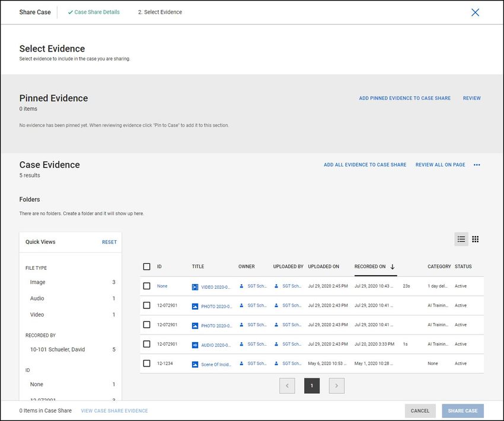Click the audio file icon beside AUDIO 2020

195,345
